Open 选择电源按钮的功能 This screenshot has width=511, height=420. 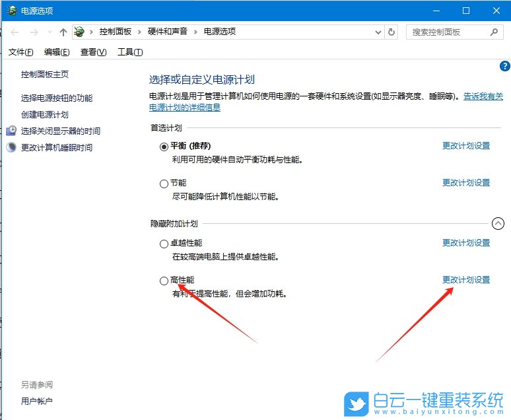[x=57, y=98]
